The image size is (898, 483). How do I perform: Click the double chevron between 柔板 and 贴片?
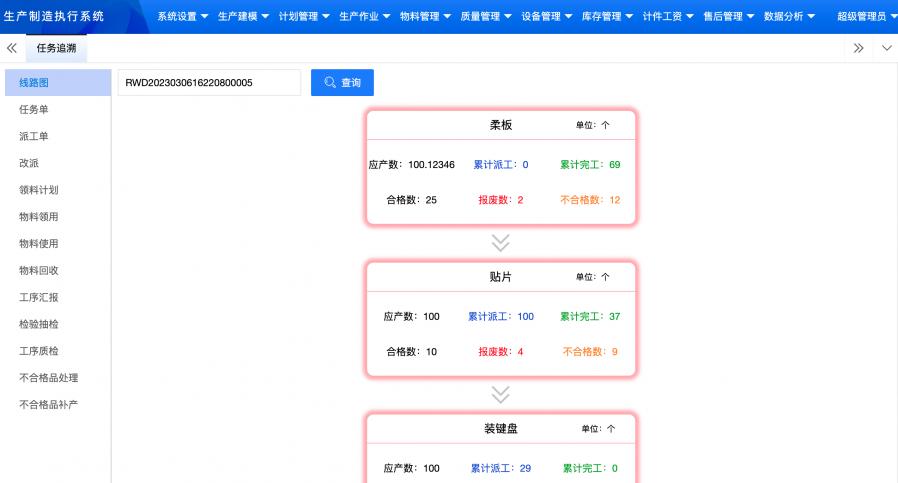[x=501, y=243]
